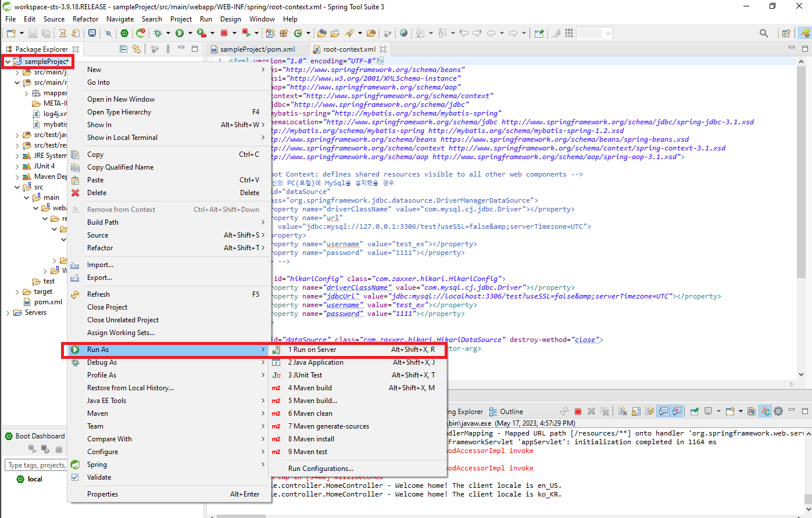Click the Save All toolbar icon

(x=46, y=33)
